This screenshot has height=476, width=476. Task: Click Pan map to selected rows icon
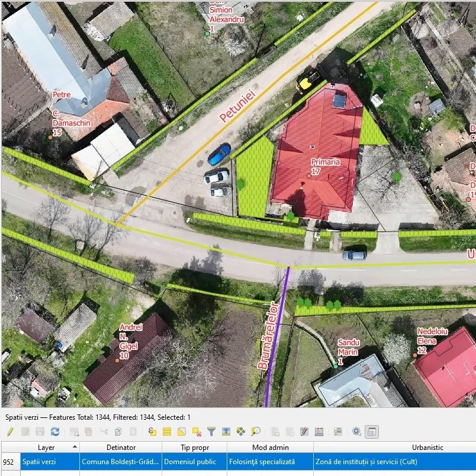(241, 432)
